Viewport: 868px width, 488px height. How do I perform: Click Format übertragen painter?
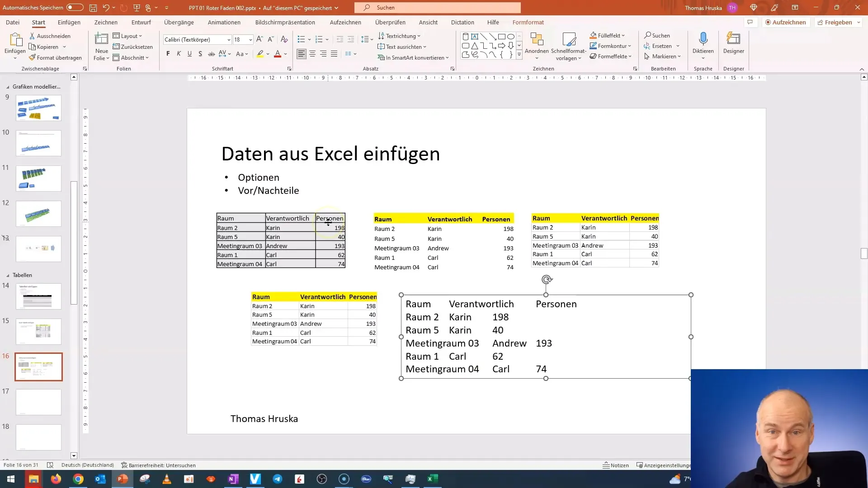(55, 57)
